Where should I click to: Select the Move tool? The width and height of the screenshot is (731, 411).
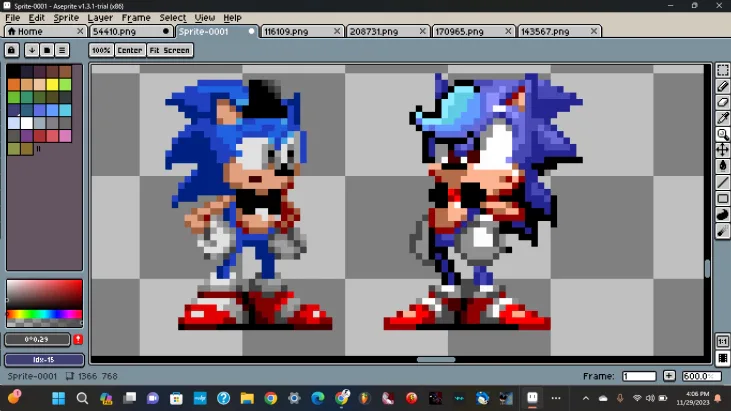click(x=722, y=150)
